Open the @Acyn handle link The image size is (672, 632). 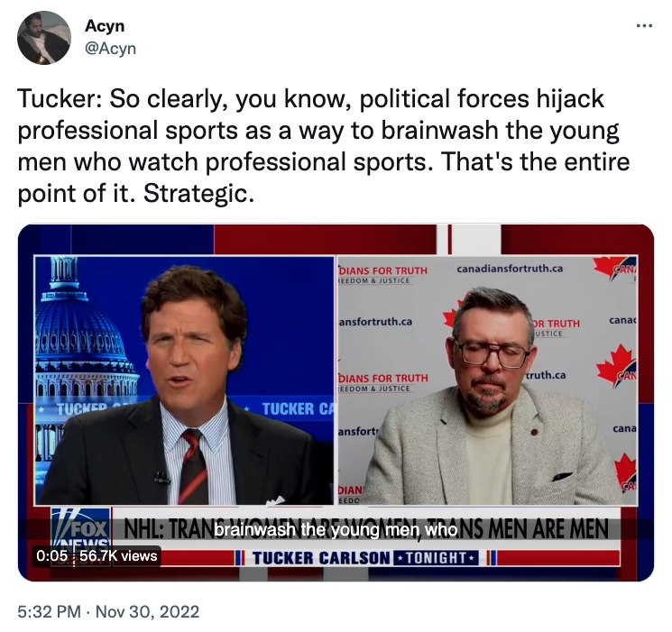[x=111, y=49]
